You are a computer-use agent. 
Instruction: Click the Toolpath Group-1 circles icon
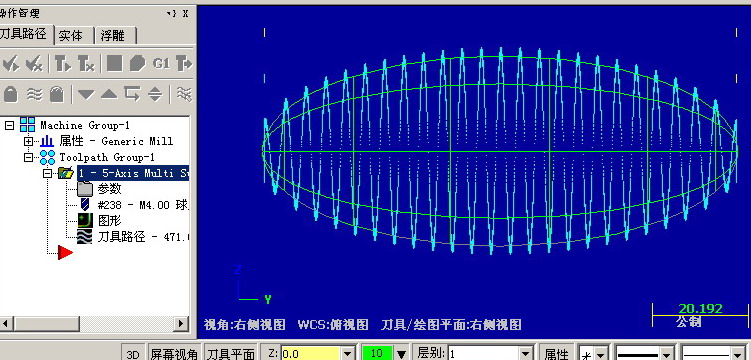pyautogui.click(x=47, y=157)
